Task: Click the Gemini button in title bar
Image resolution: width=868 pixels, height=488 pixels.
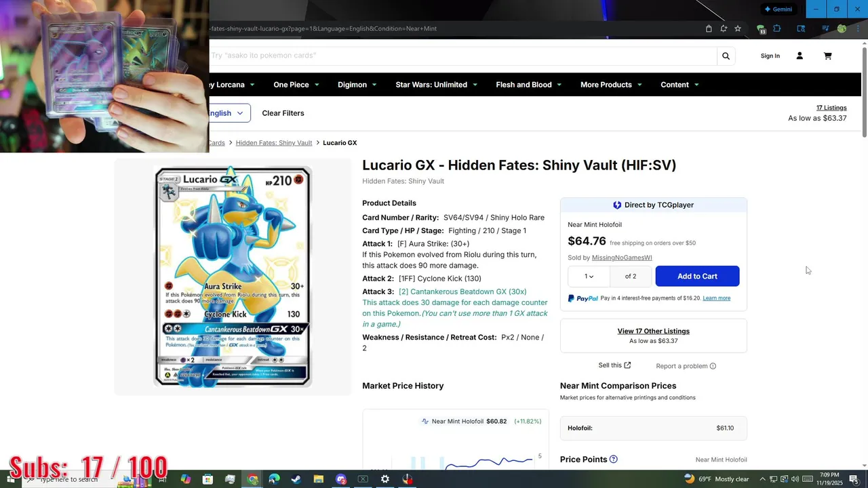Action: [x=778, y=9]
